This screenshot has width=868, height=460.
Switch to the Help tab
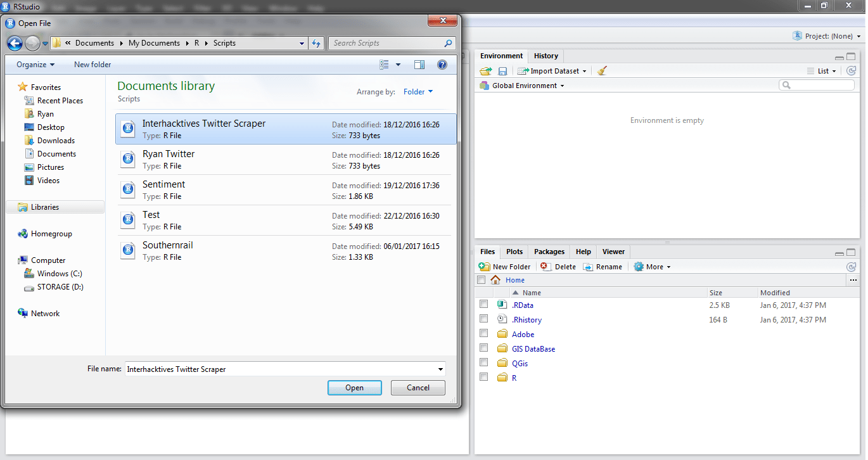tap(583, 252)
